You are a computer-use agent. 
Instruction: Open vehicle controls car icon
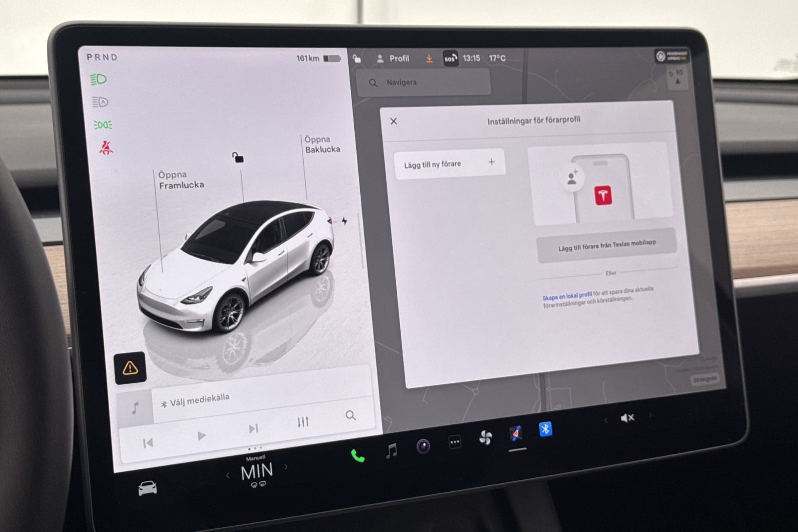pyautogui.click(x=147, y=488)
